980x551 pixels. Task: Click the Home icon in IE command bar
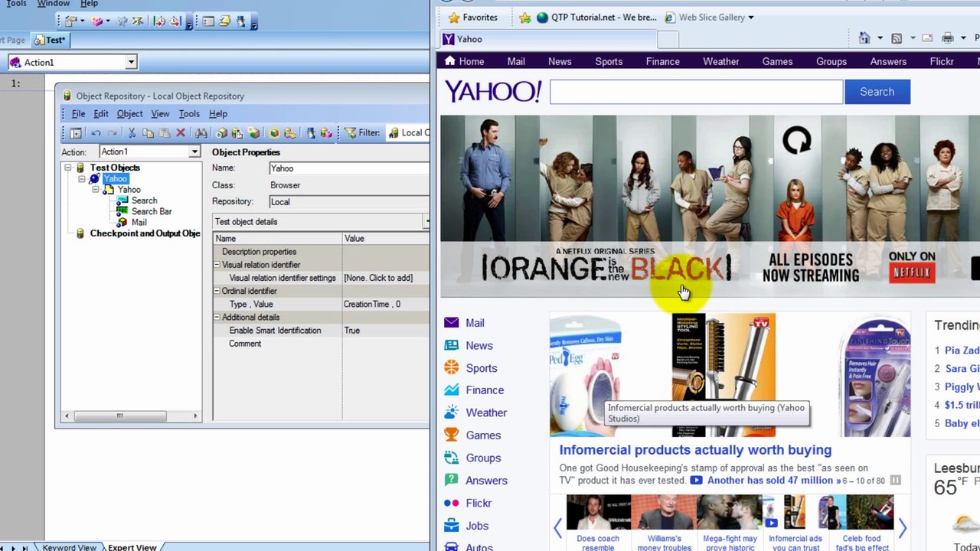[864, 38]
